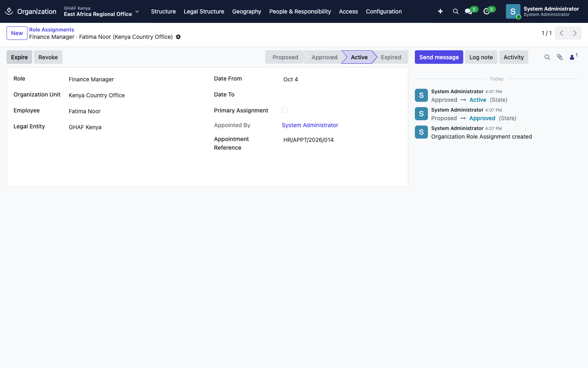588x368 pixels.
Task: Click the Organization app logo icon
Action: pyautogui.click(x=9, y=11)
